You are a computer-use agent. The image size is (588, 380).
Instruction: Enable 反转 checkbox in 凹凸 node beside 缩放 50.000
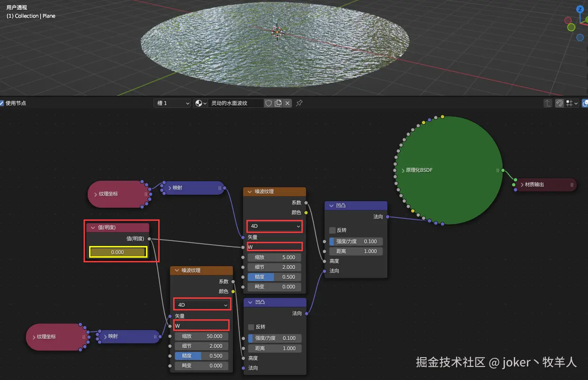pyautogui.click(x=251, y=327)
